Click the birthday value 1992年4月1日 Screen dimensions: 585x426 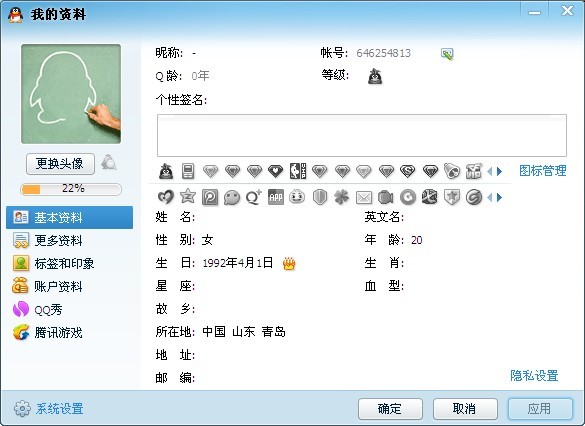coord(238,263)
